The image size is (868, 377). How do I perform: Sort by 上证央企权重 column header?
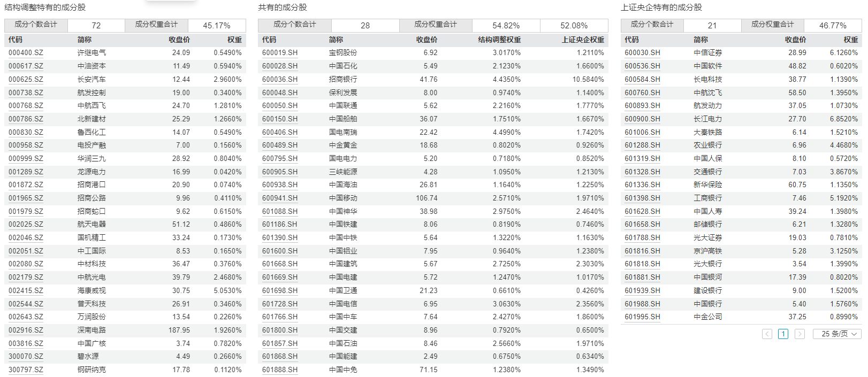tap(583, 40)
